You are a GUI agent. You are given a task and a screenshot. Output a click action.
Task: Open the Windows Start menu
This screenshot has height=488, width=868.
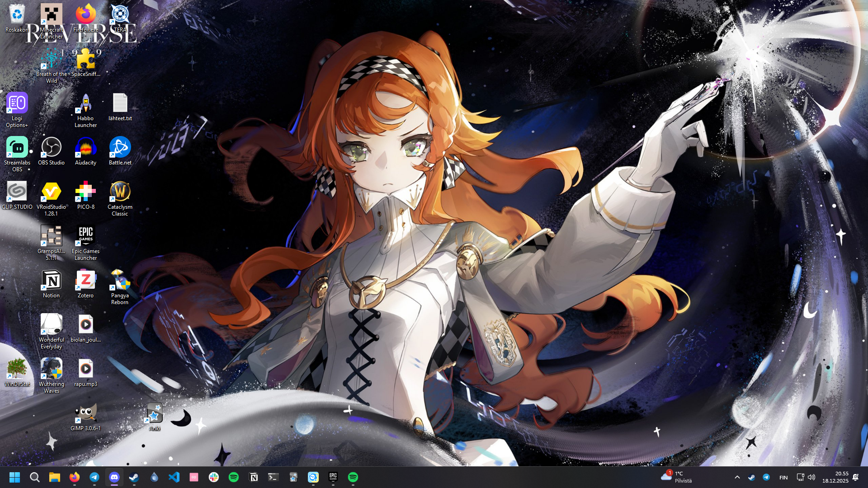tap(14, 477)
